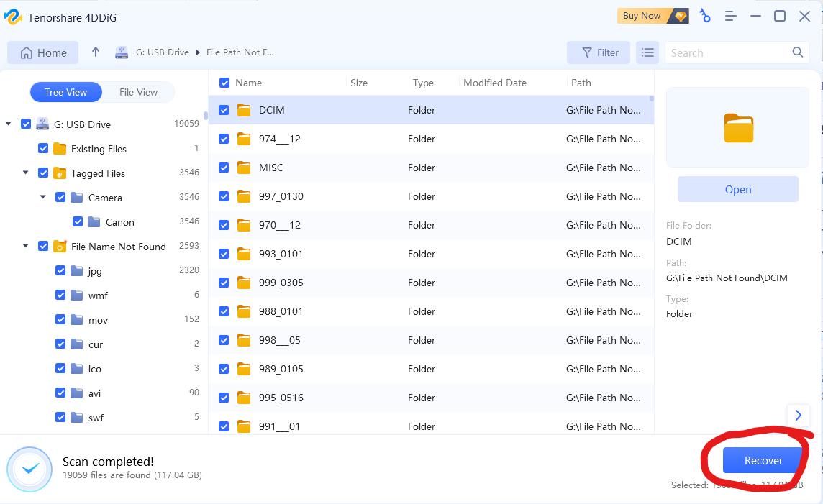Uncheck the Existing Files checkbox
Screen dimensions: 823x504
pos(43,149)
